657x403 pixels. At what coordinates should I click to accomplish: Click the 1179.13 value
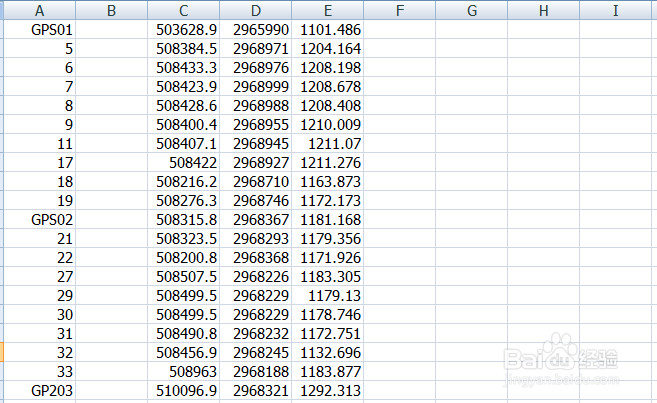[x=328, y=295]
